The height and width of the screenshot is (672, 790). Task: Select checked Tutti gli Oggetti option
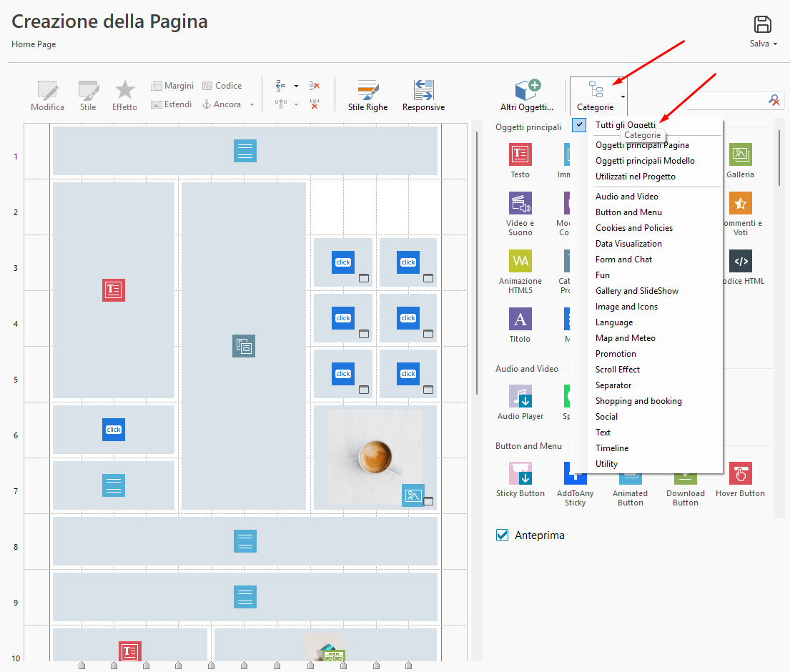tap(625, 125)
